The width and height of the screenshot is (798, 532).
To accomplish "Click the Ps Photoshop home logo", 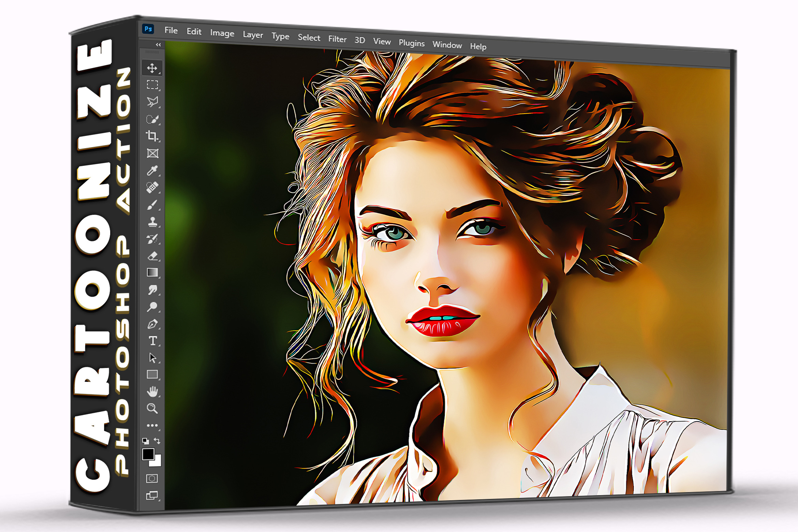I will pyautogui.click(x=148, y=29).
